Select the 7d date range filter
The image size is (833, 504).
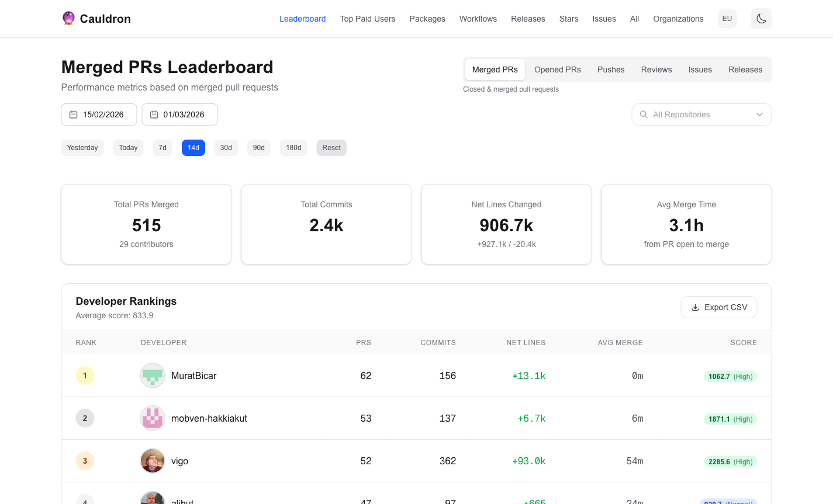coord(163,147)
